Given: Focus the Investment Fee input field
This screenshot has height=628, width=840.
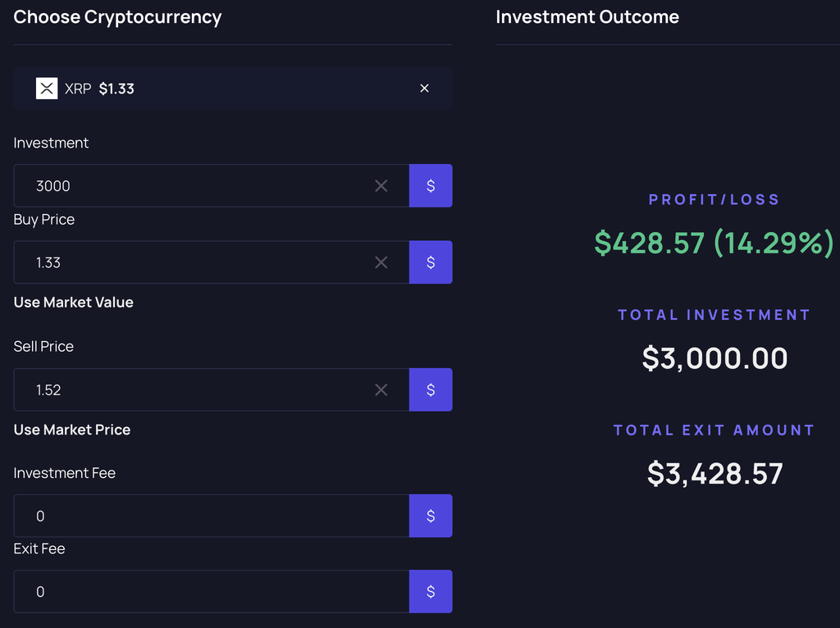Looking at the screenshot, I should point(211,516).
